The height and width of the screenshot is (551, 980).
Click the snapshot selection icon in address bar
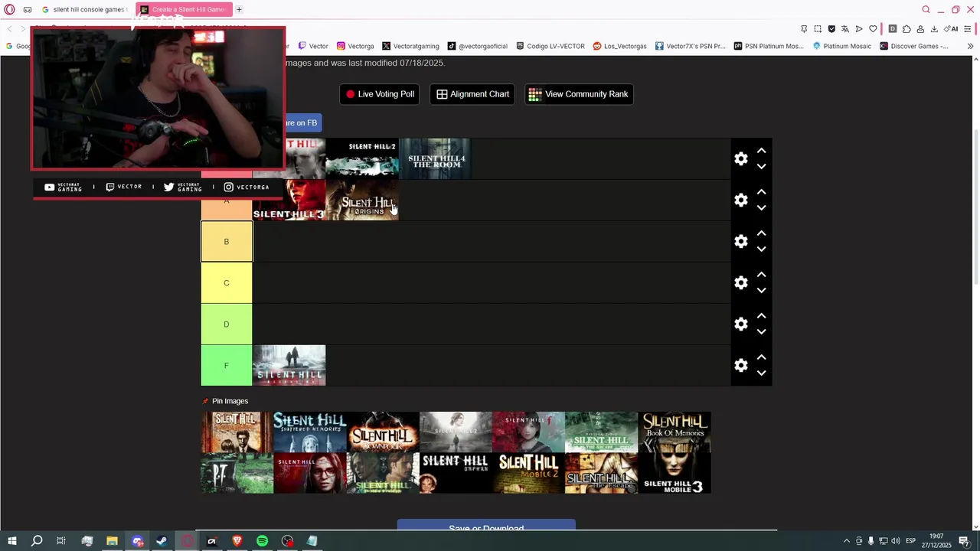tap(818, 29)
